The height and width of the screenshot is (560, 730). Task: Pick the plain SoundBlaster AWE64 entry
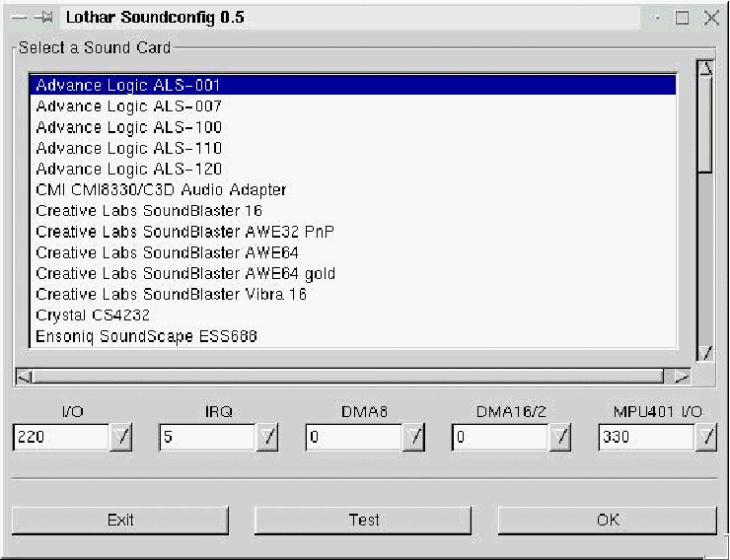(x=353, y=252)
